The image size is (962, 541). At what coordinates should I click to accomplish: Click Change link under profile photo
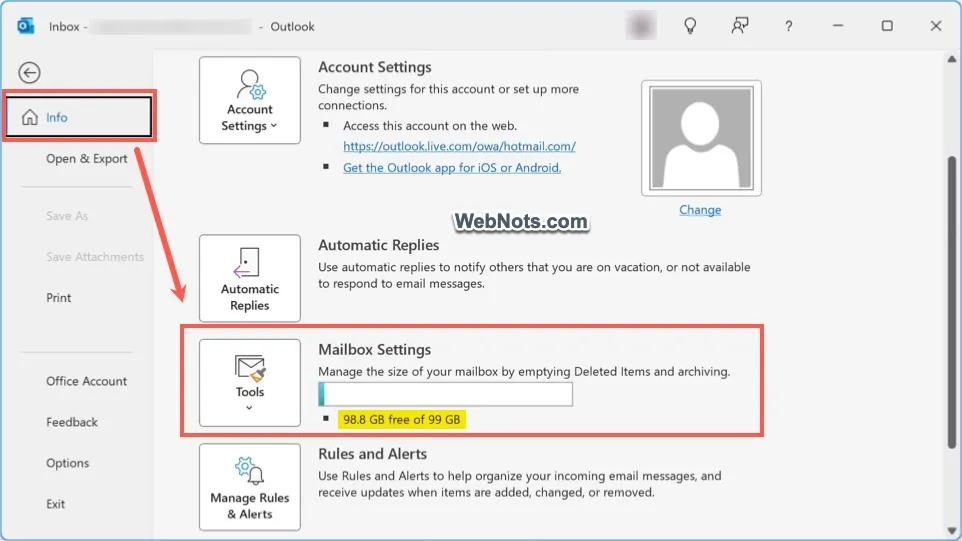pyautogui.click(x=700, y=210)
